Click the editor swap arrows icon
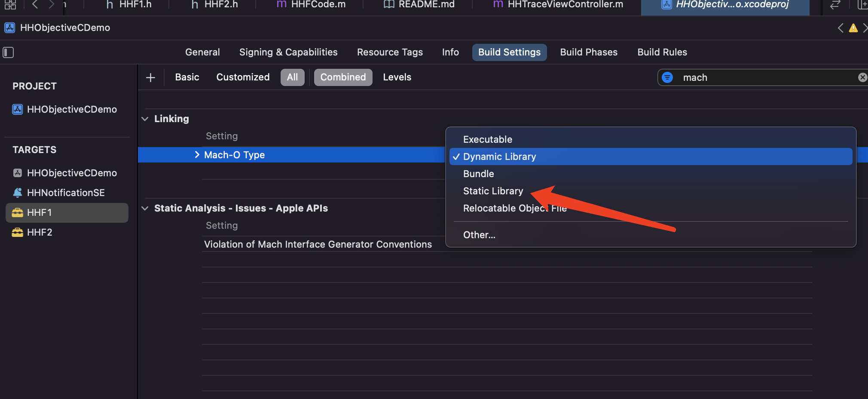Viewport: 868px width, 399px height. (x=835, y=5)
